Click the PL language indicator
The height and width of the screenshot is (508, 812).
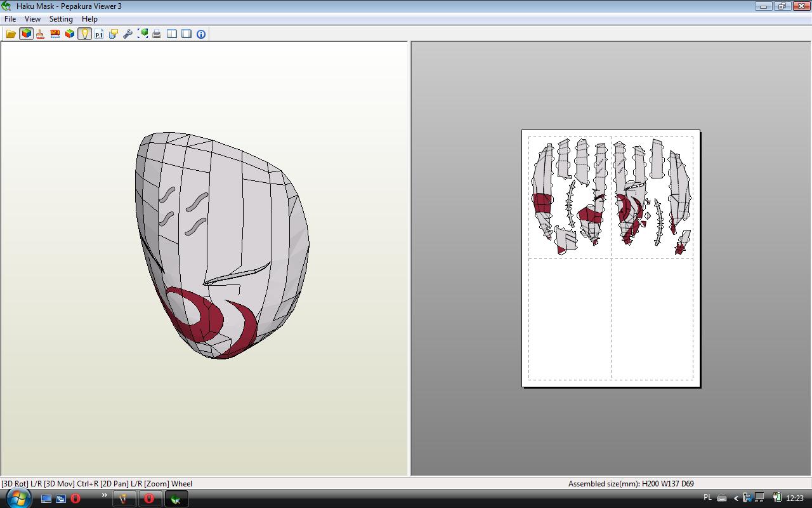(x=708, y=498)
